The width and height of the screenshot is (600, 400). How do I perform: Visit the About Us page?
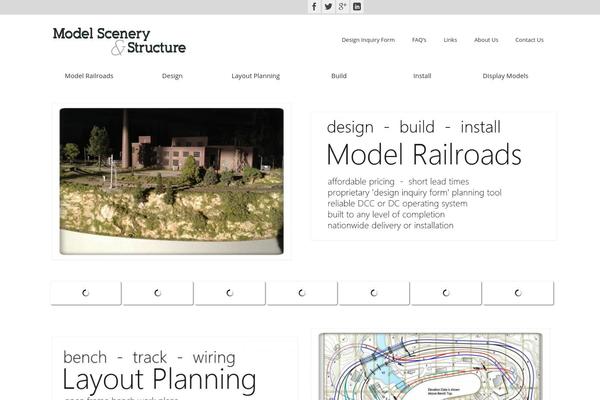[x=486, y=40]
